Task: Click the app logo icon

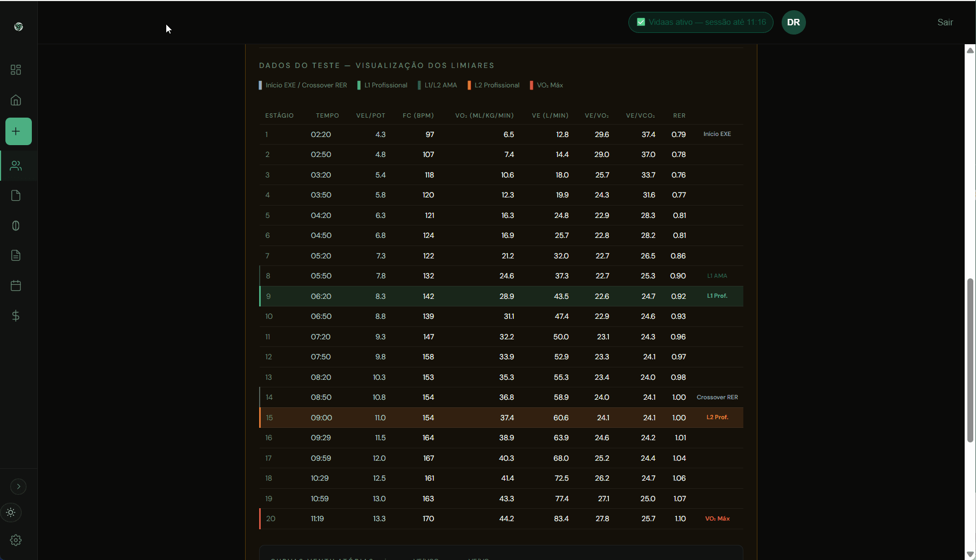Action: (18, 26)
